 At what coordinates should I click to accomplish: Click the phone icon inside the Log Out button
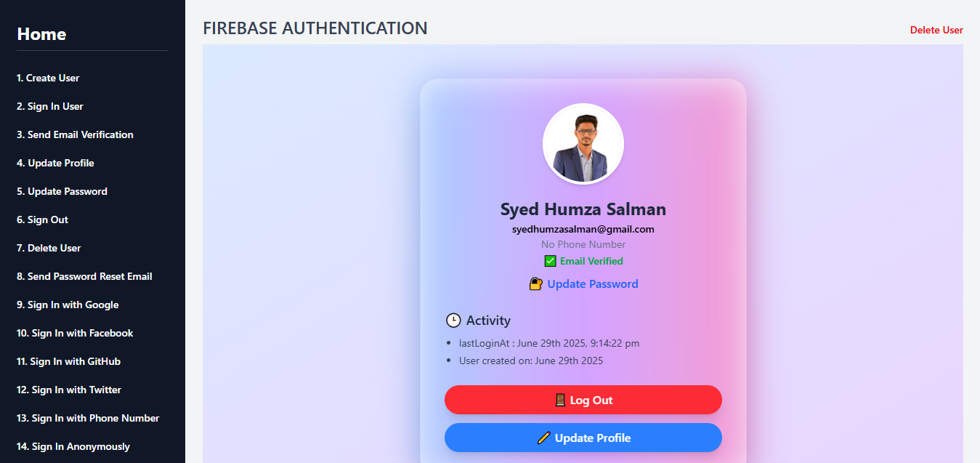(559, 400)
